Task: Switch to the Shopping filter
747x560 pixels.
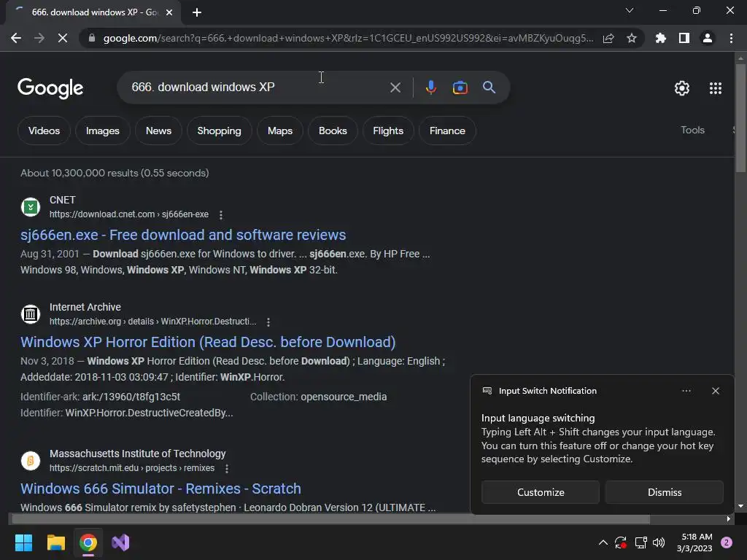Action: 219,131
